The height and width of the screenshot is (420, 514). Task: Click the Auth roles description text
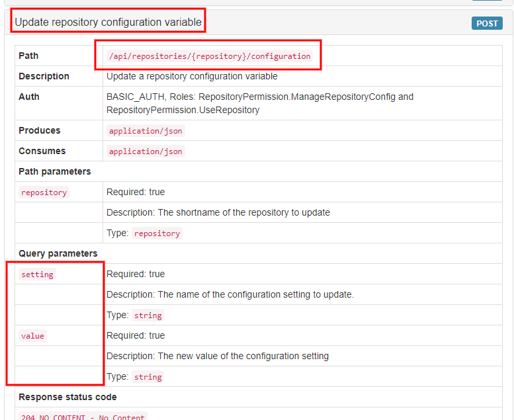259,103
